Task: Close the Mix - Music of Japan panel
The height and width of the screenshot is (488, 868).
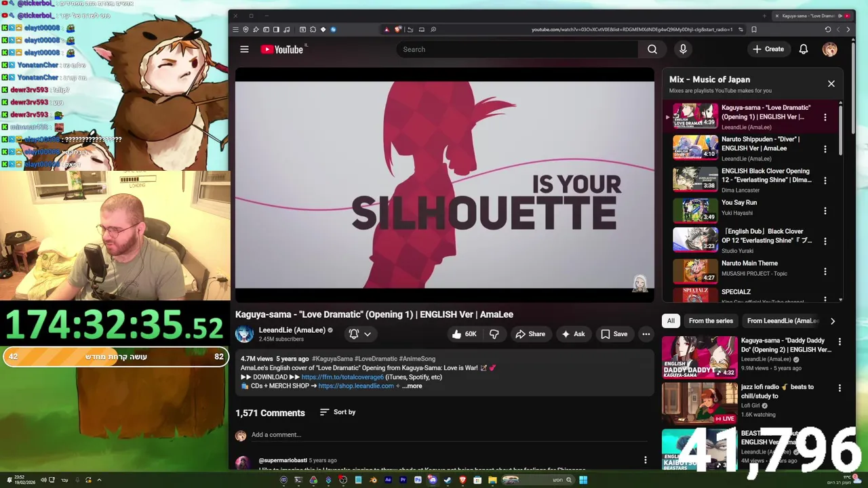Action: (831, 83)
